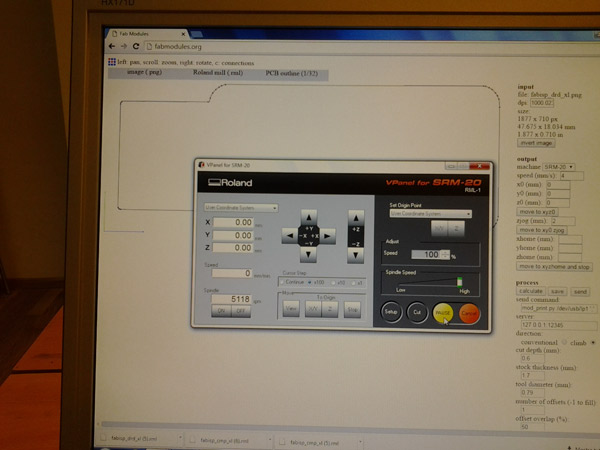Open Set Origin Point coordinate system dropdown
Screen dimensions: 600x450
click(430, 214)
